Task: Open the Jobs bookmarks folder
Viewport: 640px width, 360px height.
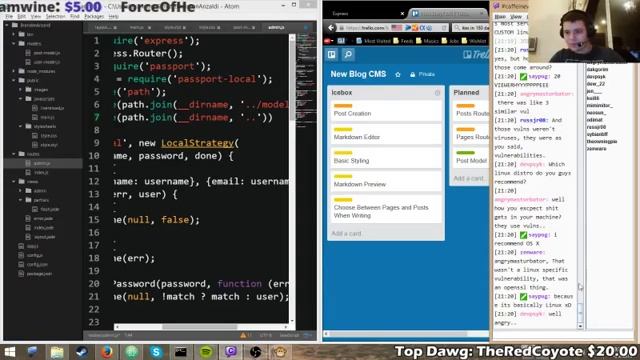Action: 450,41
